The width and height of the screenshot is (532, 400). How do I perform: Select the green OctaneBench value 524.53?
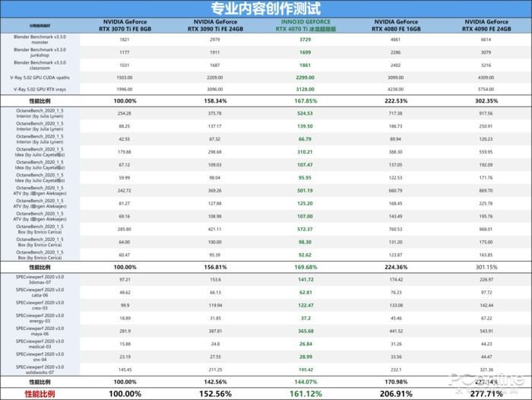(305, 113)
